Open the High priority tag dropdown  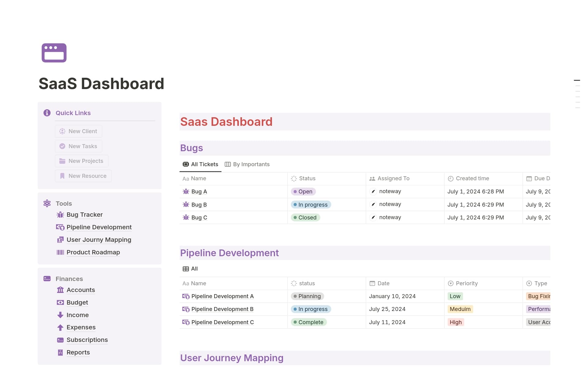click(455, 322)
